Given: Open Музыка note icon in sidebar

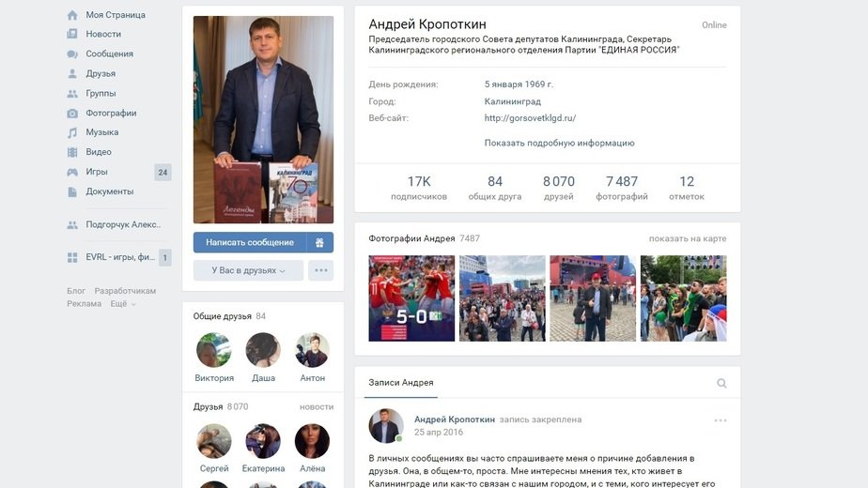Looking at the screenshot, I should 72,132.
